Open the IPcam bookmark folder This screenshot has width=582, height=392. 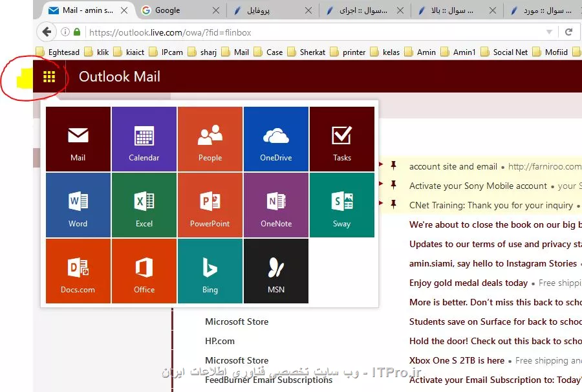[x=166, y=52]
